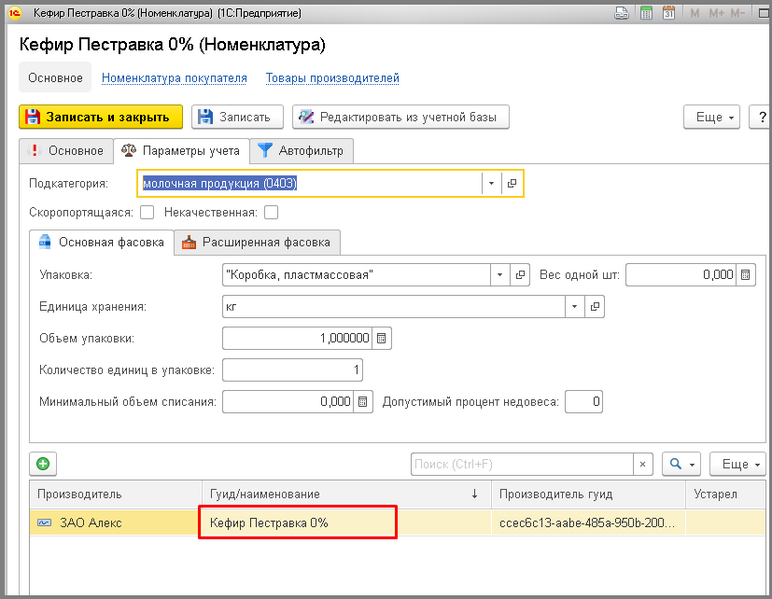
Task: Click Редактировать из учетной базы button
Action: (401, 117)
